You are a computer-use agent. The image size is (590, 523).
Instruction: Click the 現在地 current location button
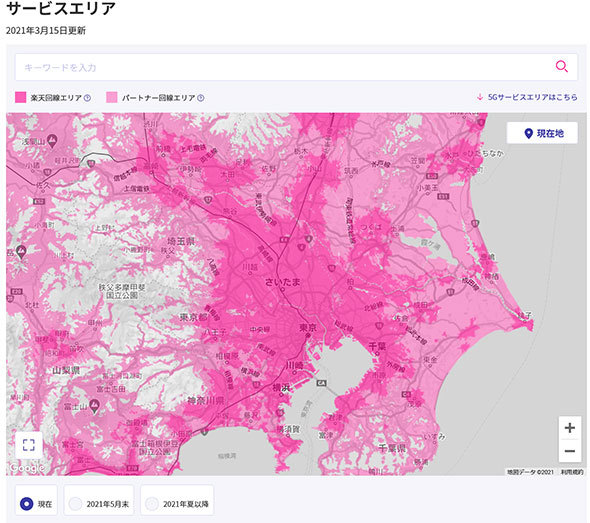(x=542, y=133)
